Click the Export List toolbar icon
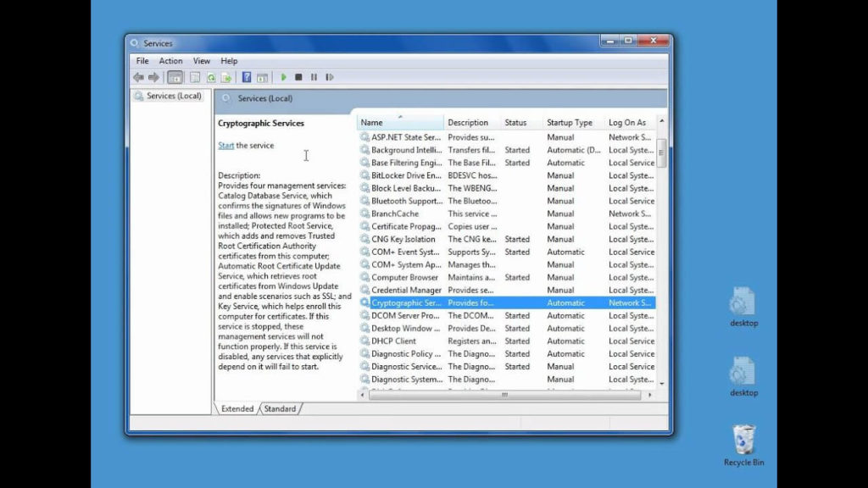The width and height of the screenshot is (868, 488). (x=226, y=77)
